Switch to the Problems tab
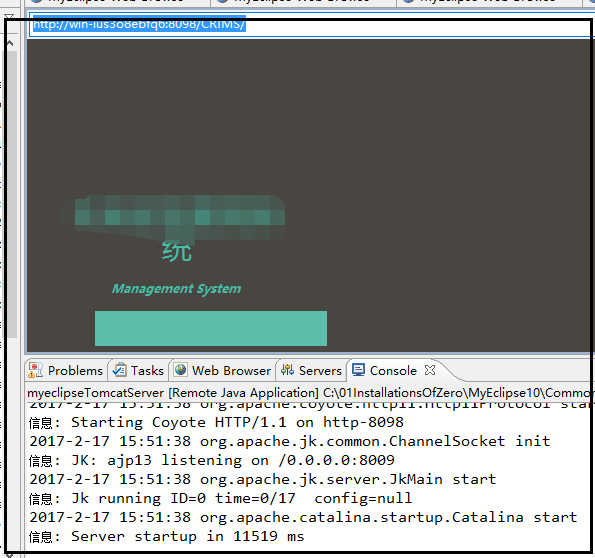 click(x=66, y=370)
